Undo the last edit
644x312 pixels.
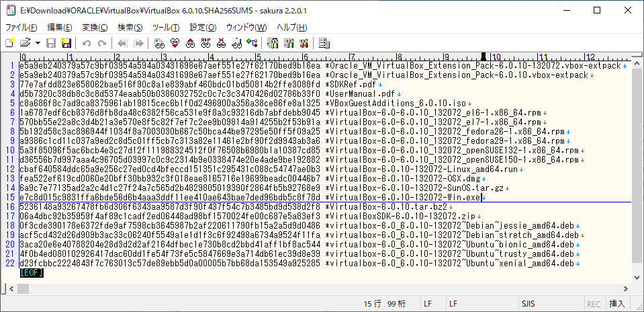pos(86,43)
